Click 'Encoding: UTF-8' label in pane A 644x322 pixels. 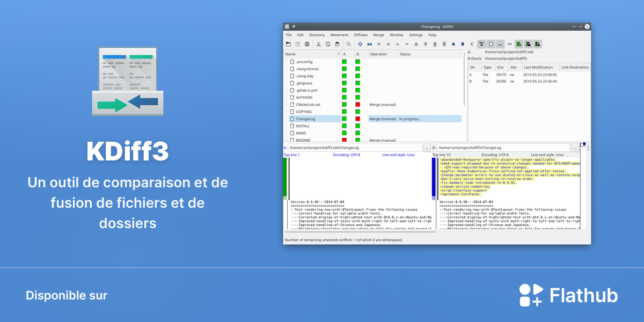(347, 155)
